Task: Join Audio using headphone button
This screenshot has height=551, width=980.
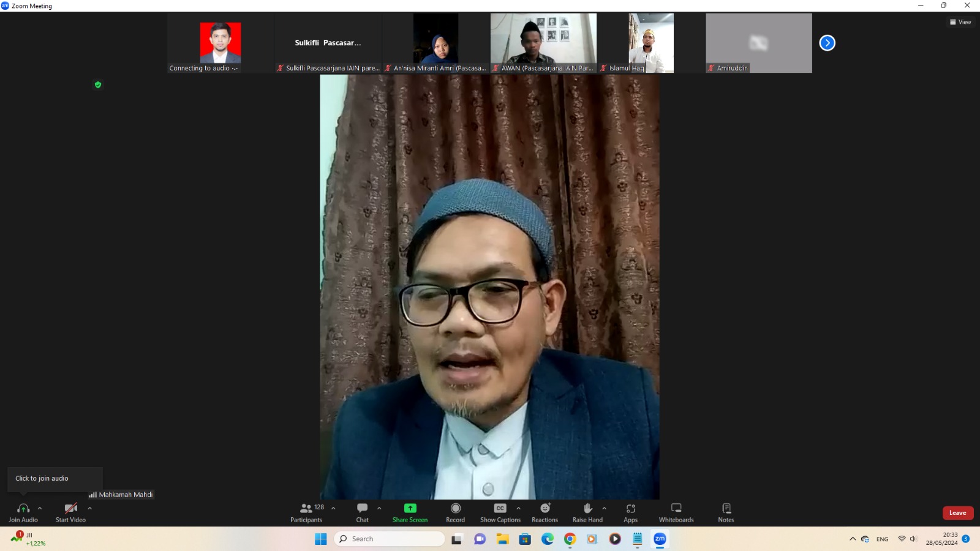Action: coord(23,512)
